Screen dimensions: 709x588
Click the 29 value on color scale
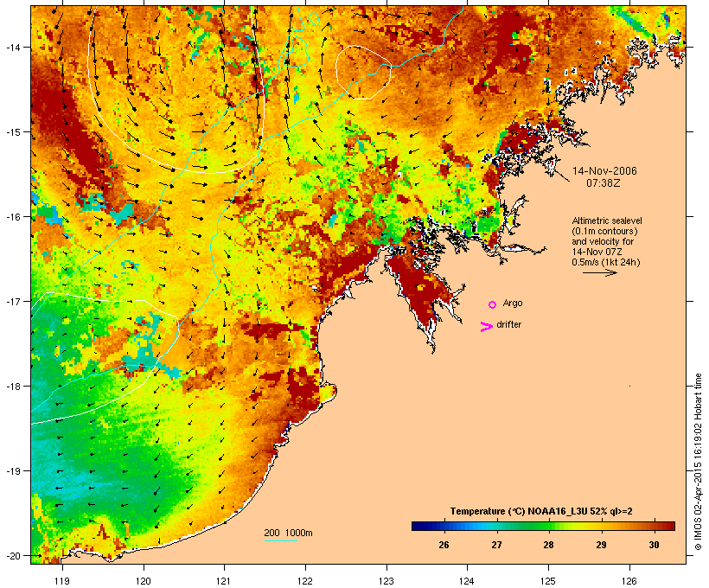(601, 545)
